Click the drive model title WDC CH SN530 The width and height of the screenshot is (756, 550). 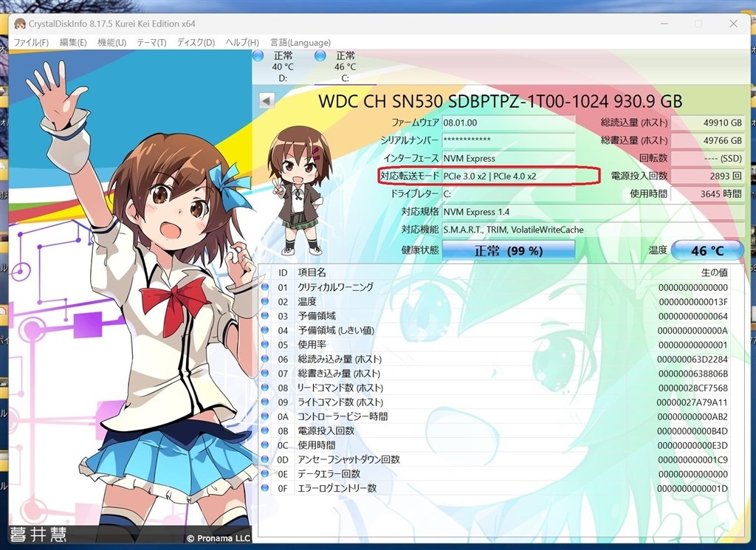point(501,101)
